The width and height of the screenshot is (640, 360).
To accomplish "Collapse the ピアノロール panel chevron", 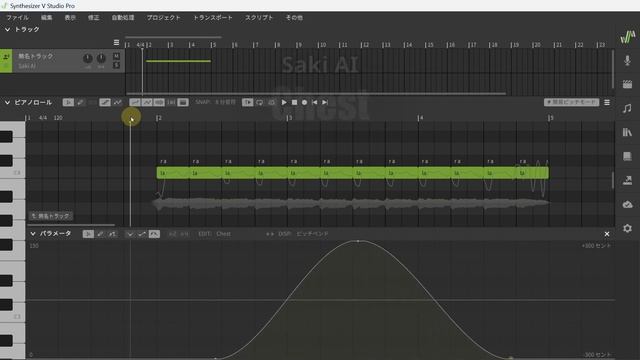I will pyautogui.click(x=7, y=102).
